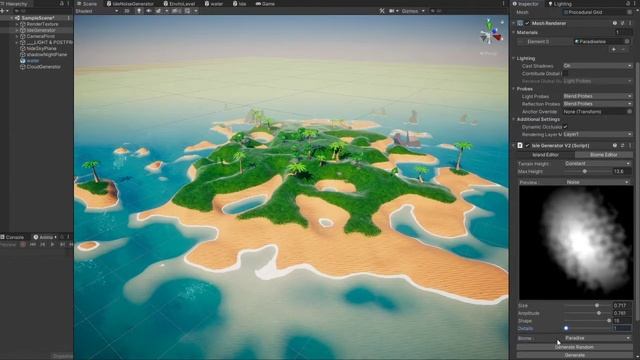
Task: Open the Console tab
Action: click(12, 237)
